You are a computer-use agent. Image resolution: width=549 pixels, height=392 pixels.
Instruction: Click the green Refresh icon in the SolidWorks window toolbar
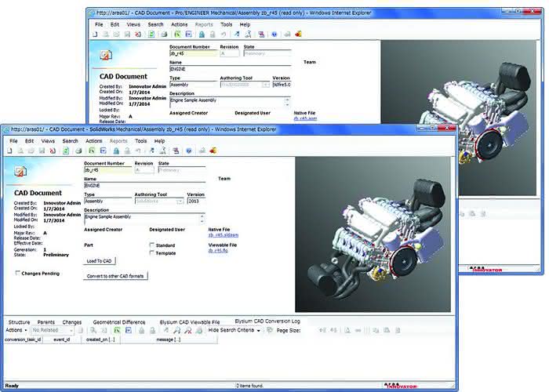[66, 151]
